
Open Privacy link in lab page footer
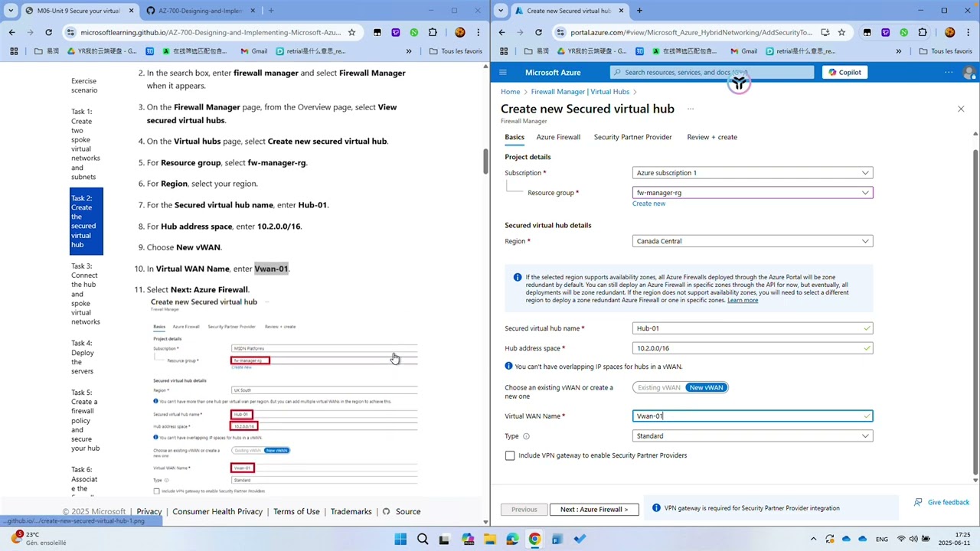(x=149, y=512)
